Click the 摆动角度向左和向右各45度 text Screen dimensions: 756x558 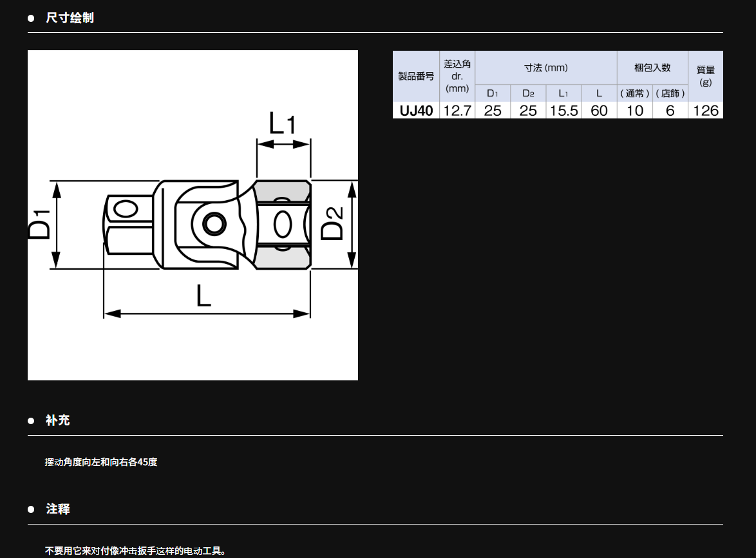tap(101, 462)
